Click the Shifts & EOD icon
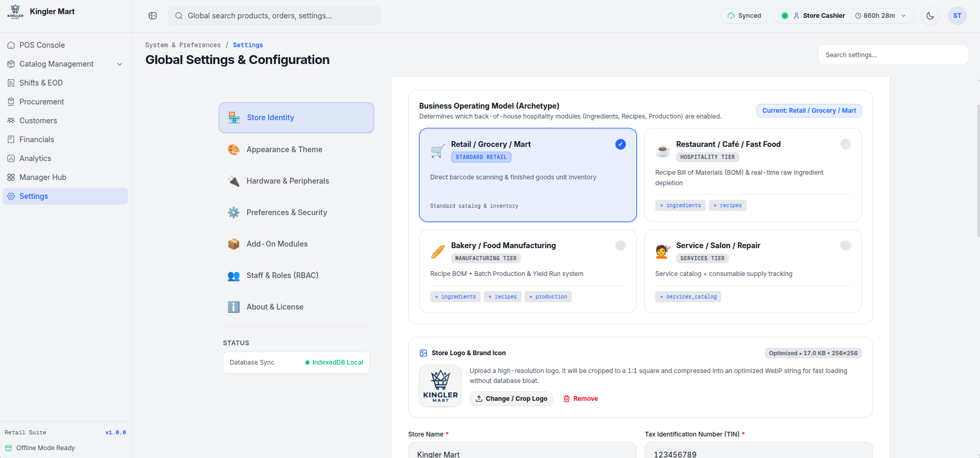980x458 pixels. (x=11, y=83)
